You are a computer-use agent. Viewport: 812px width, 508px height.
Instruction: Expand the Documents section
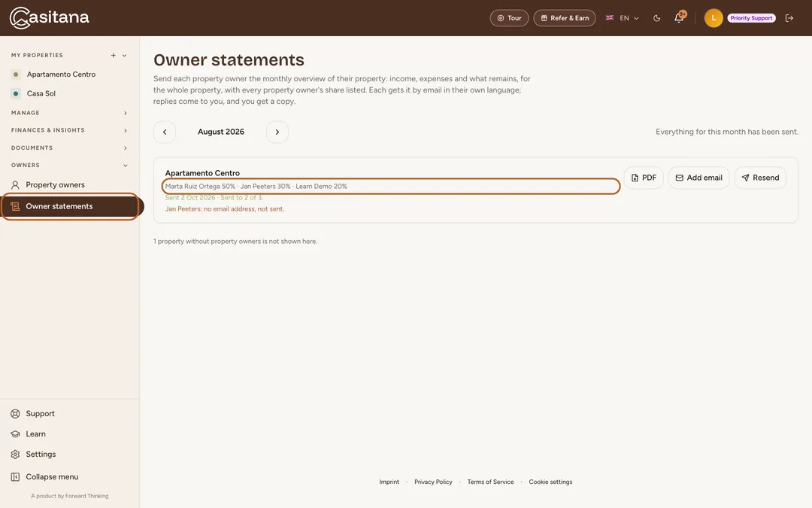pyautogui.click(x=69, y=148)
